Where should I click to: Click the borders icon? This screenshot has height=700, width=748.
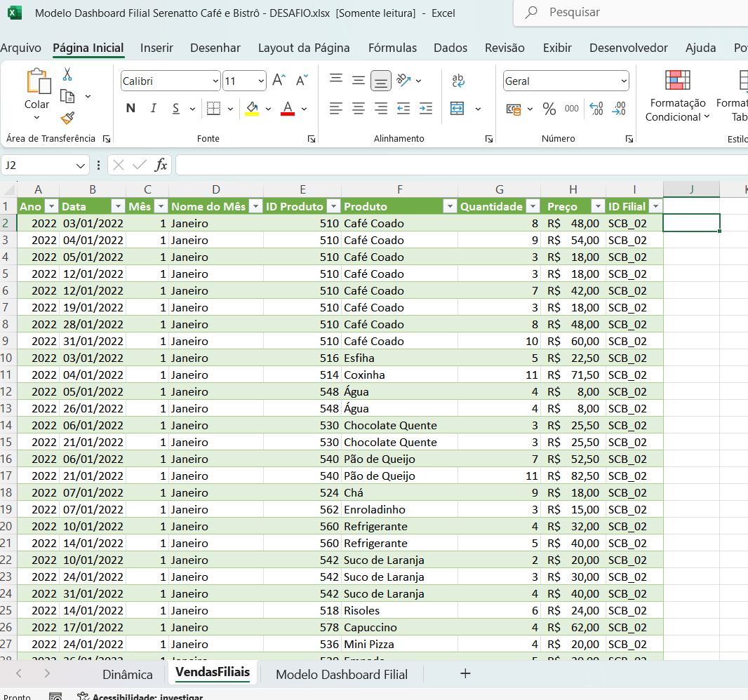click(x=213, y=109)
